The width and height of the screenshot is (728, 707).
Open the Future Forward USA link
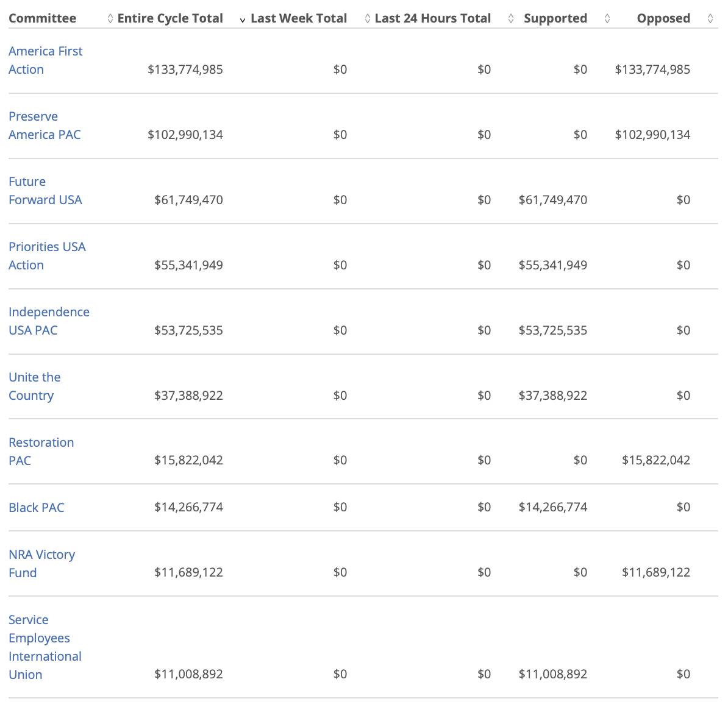click(45, 191)
